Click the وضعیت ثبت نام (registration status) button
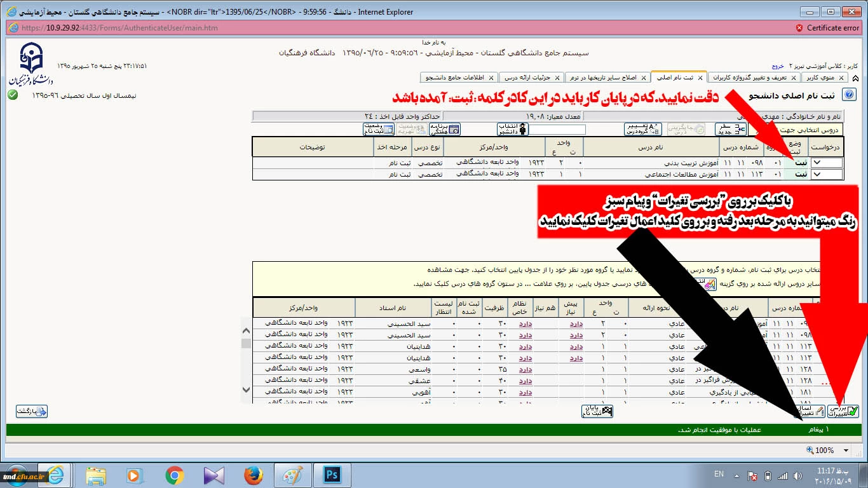This screenshot has width=868, height=488. pos(378,129)
